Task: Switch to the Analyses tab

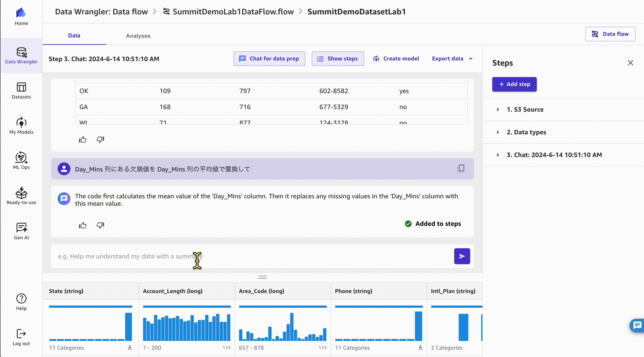Action: point(138,36)
